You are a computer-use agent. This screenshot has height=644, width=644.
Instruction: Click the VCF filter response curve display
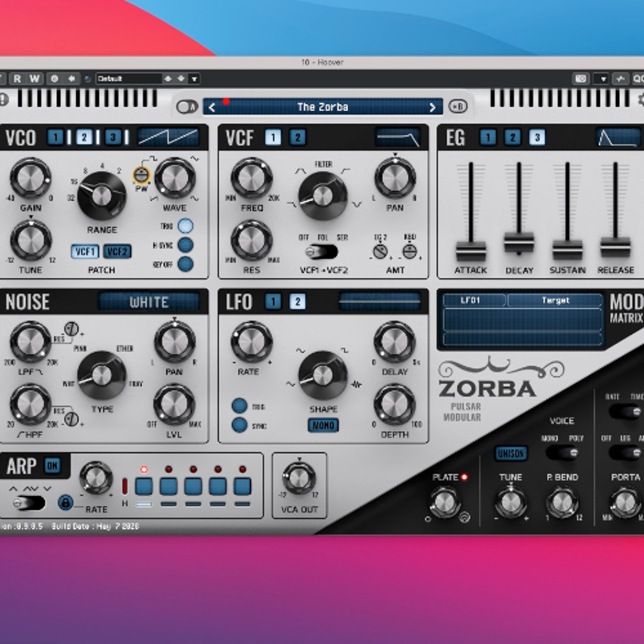pos(398,137)
